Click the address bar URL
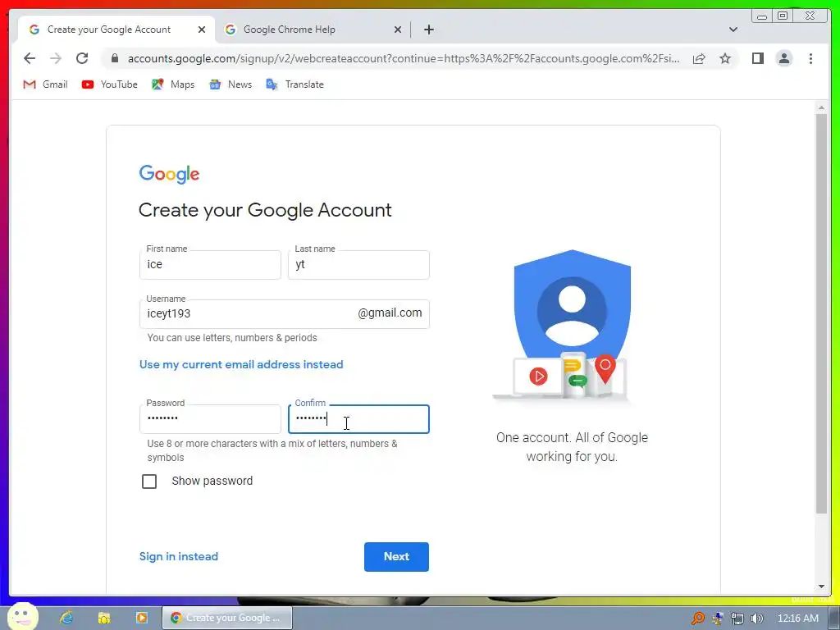Image resolution: width=840 pixels, height=630 pixels. coord(404,58)
